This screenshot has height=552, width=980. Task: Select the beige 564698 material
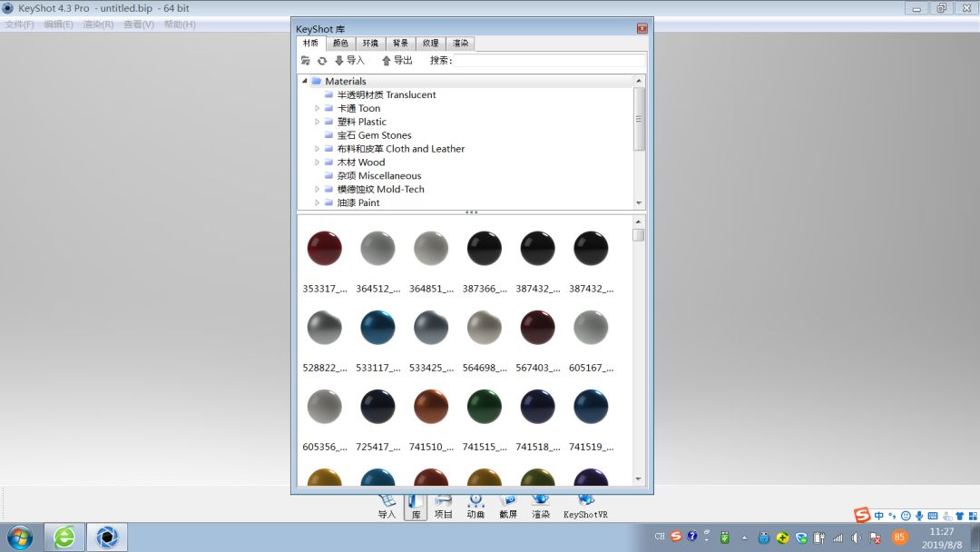point(485,328)
